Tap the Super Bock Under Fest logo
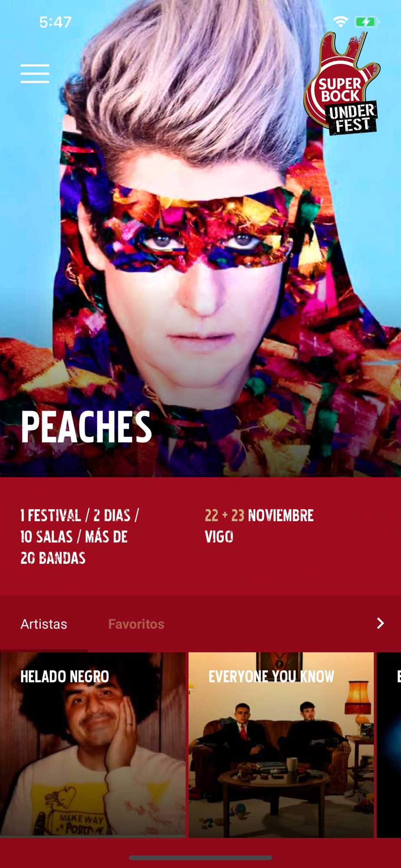This screenshot has height=868, width=401. (342, 84)
